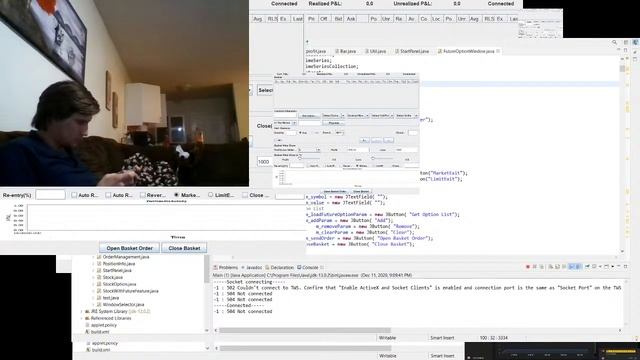This screenshot has height=360, width=640.
Task: Click Remove Launch icon beside red terminate button
Action: coord(535,267)
